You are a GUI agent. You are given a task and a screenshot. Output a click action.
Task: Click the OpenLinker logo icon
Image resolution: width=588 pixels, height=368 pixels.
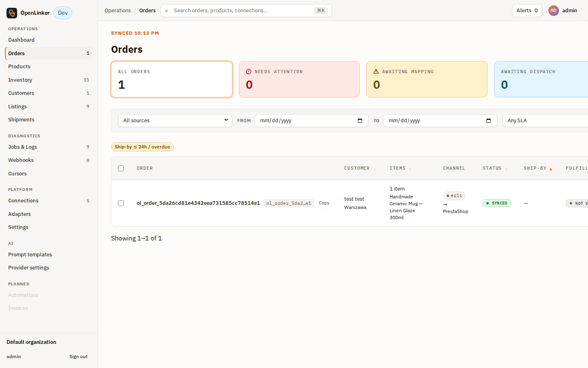coord(12,13)
